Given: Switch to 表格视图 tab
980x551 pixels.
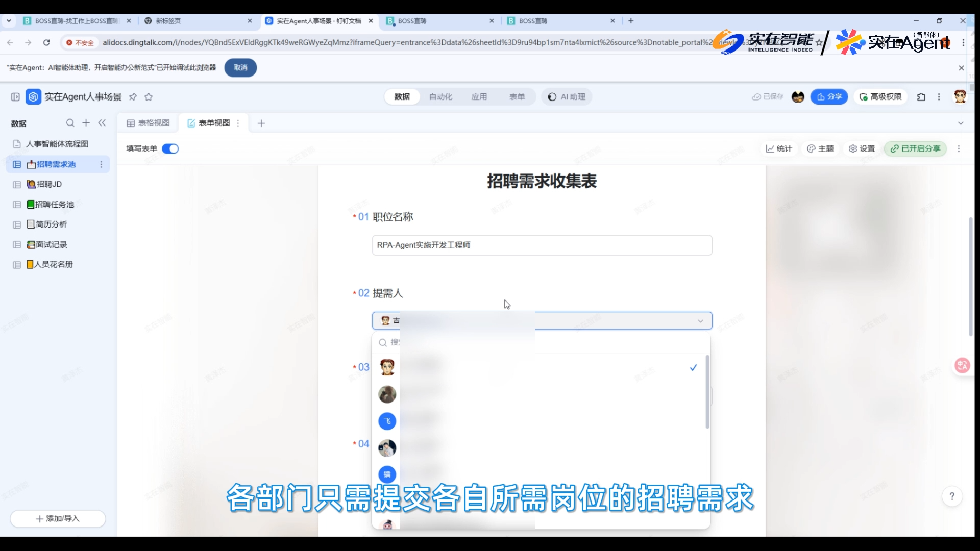Looking at the screenshot, I should (x=148, y=123).
